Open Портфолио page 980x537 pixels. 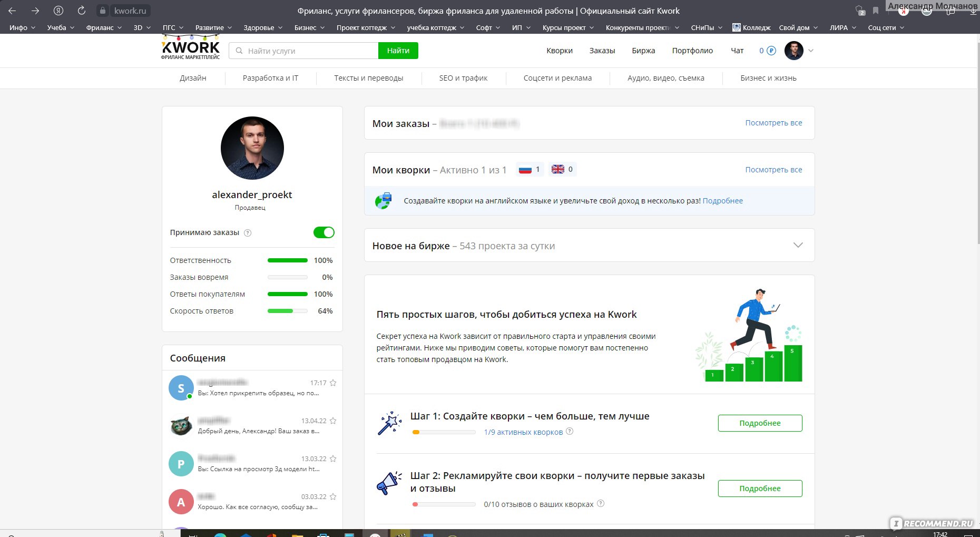[692, 51]
